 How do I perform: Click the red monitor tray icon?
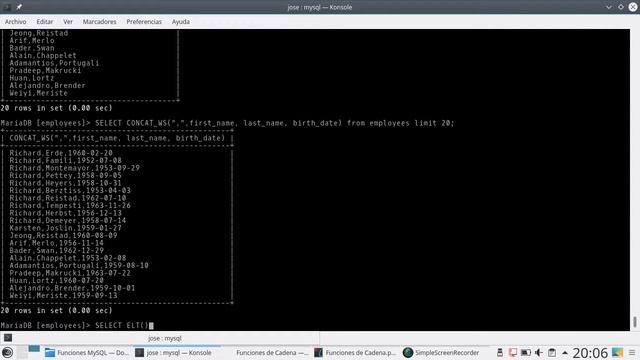513,353
